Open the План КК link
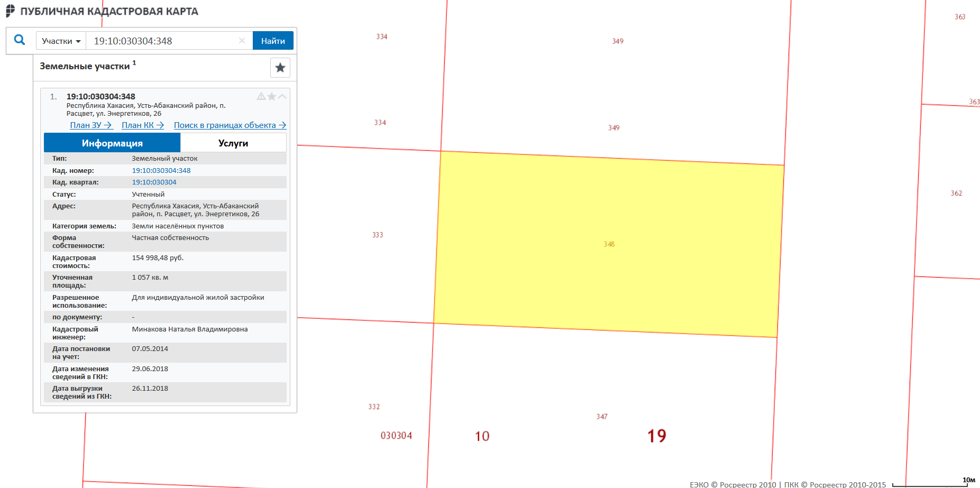 143,125
